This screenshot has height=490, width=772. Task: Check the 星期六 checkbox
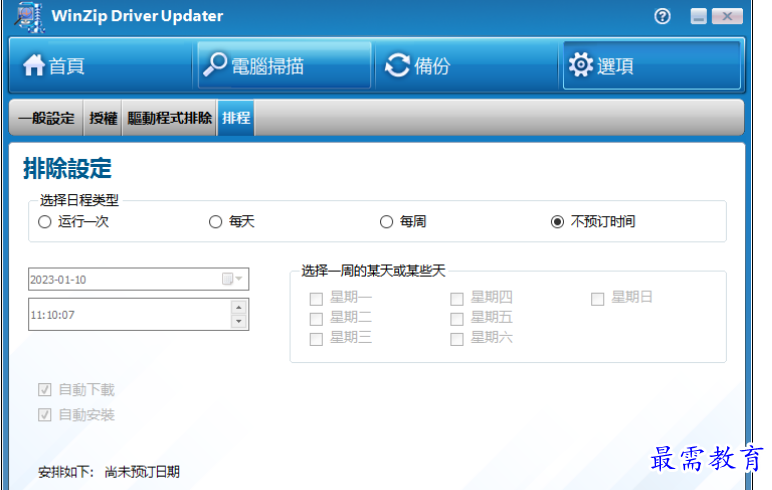click(457, 339)
